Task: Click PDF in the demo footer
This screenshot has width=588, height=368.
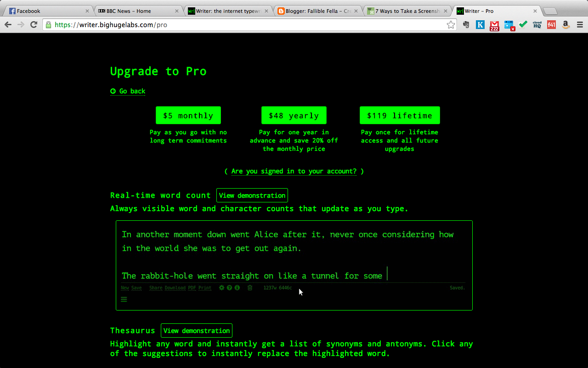Action: pos(192,288)
